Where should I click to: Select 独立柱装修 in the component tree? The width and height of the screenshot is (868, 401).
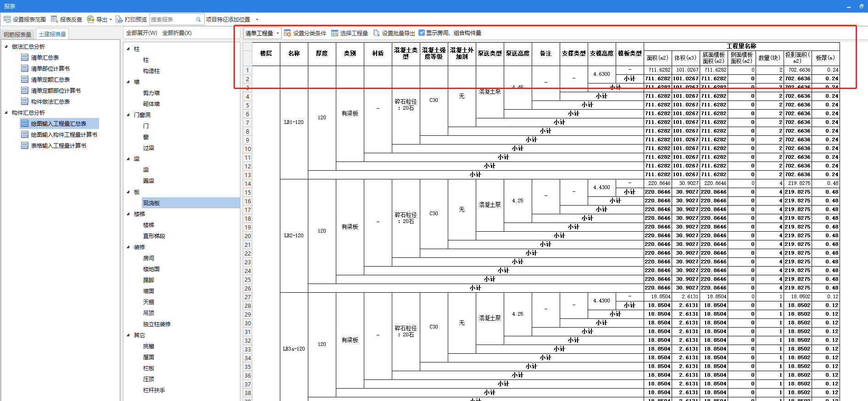pyautogui.click(x=157, y=324)
